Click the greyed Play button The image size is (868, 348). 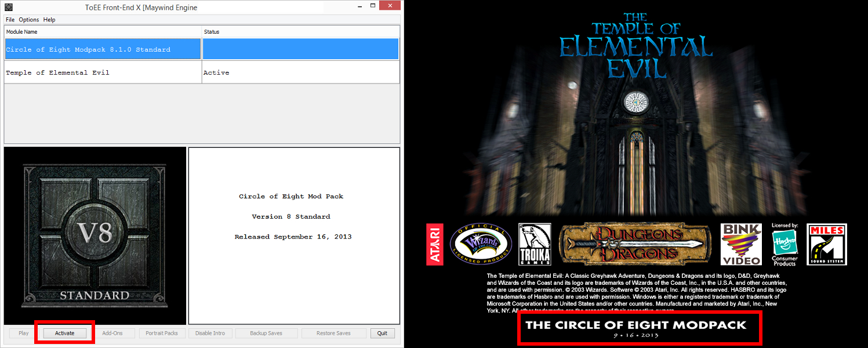coord(24,333)
